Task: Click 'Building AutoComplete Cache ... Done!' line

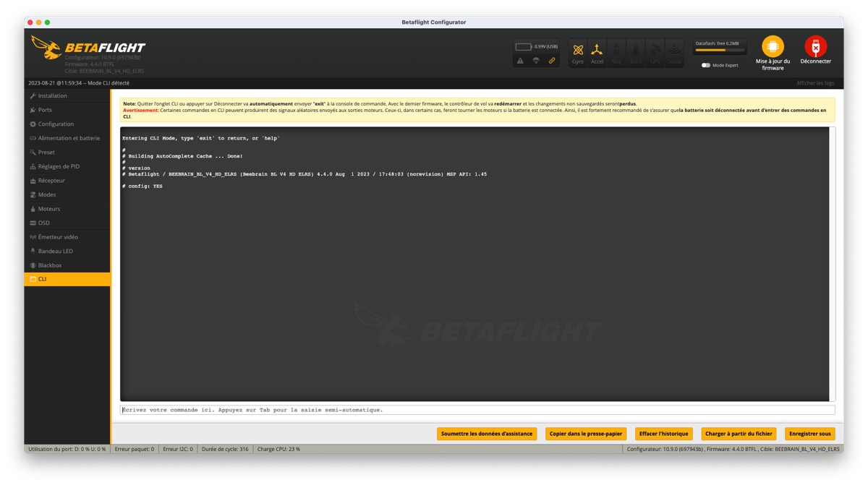Action: pos(183,156)
